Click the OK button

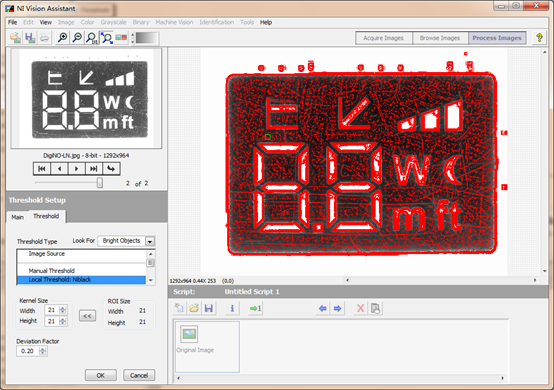coord(101,375)
